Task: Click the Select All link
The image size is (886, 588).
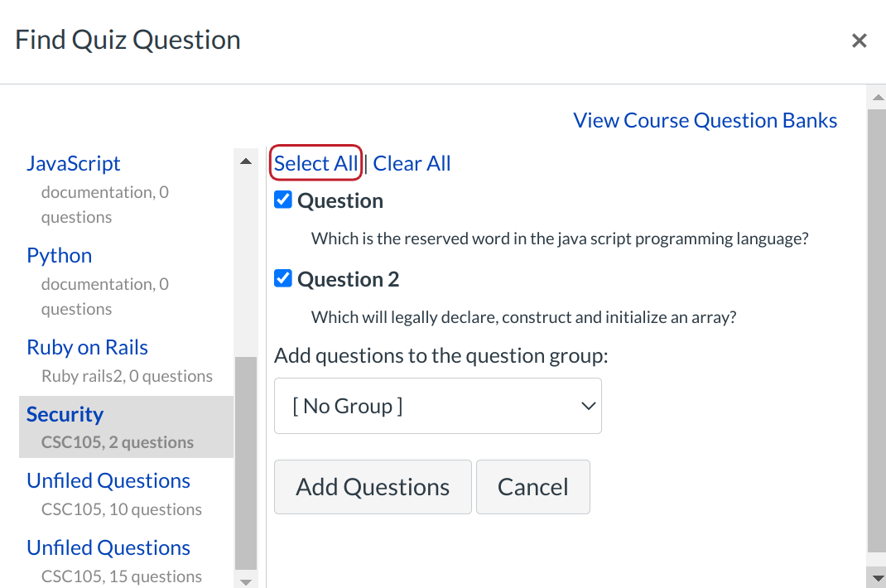Action: pos(316,163)
